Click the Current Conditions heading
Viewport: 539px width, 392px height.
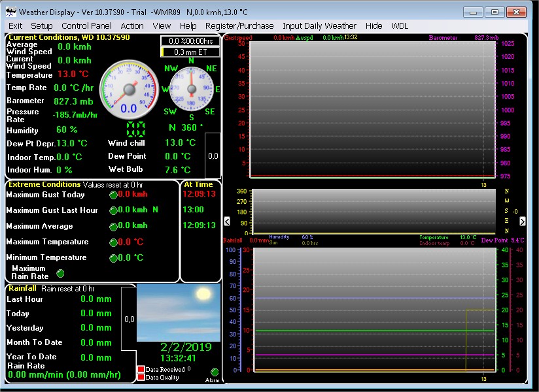(69, 37)
